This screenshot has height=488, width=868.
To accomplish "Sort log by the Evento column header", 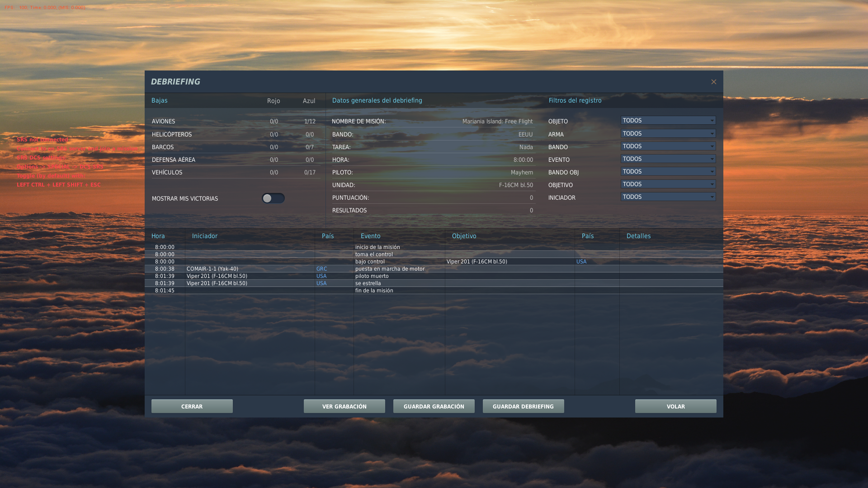I will point(371,236).
